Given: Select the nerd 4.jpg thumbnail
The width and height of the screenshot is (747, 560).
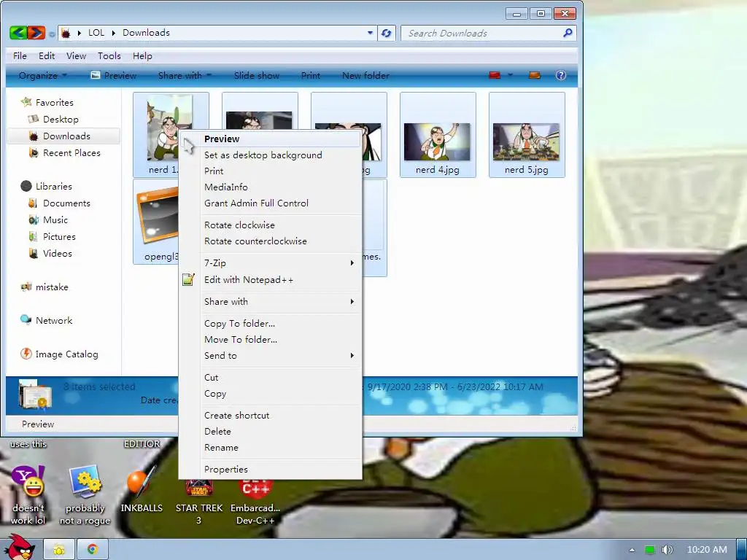Looking at the screenshot, I should 438,135.
